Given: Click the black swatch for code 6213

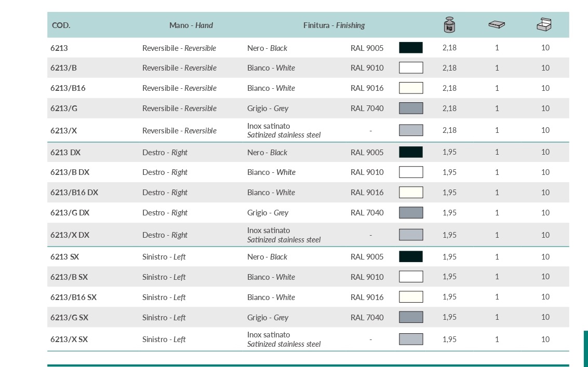Looking at the screenshot, I should pyautogui.click(x=411, y=48).
